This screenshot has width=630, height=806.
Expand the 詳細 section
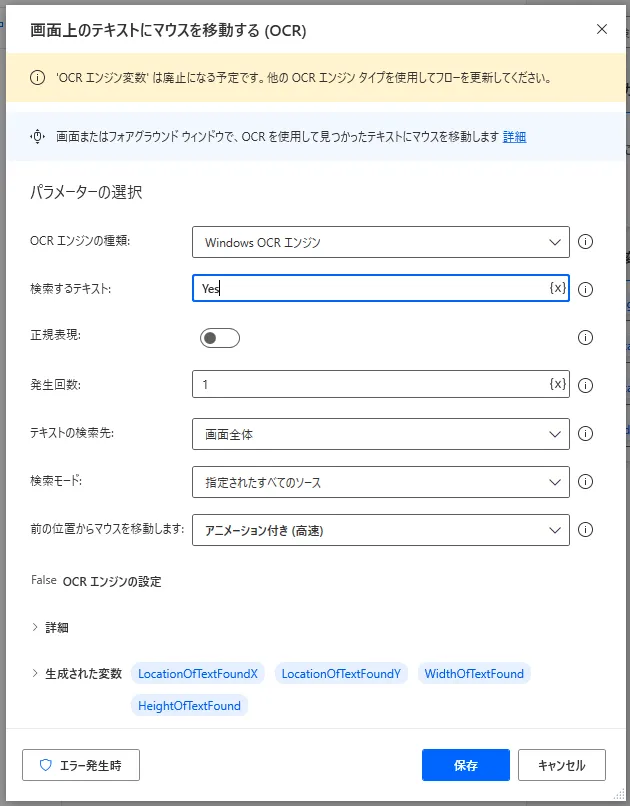click(50, 628)
